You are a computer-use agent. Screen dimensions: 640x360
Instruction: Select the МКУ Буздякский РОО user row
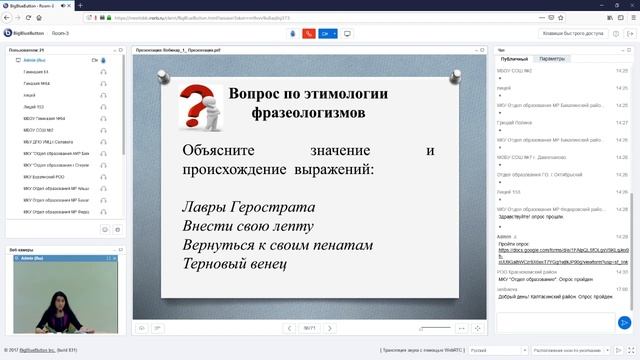tap(64, 177)
